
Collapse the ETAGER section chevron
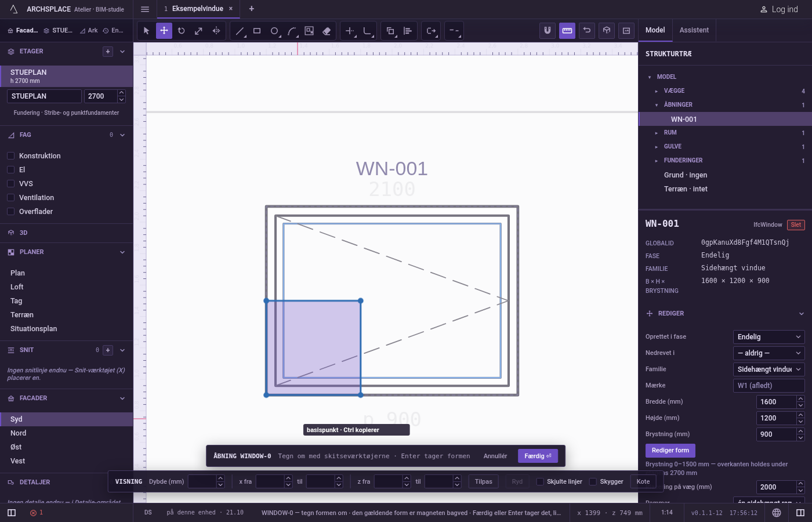pos(122,52)
